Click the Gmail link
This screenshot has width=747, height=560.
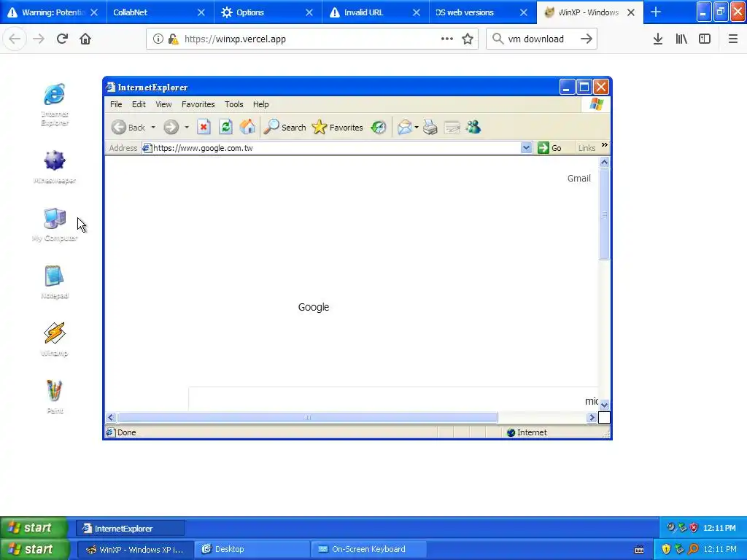(x=578, y=178)
